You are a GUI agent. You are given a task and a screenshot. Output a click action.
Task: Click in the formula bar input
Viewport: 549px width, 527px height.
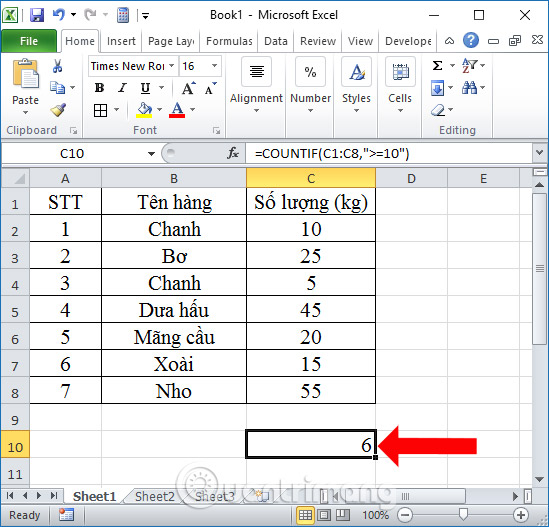[389, 153]
